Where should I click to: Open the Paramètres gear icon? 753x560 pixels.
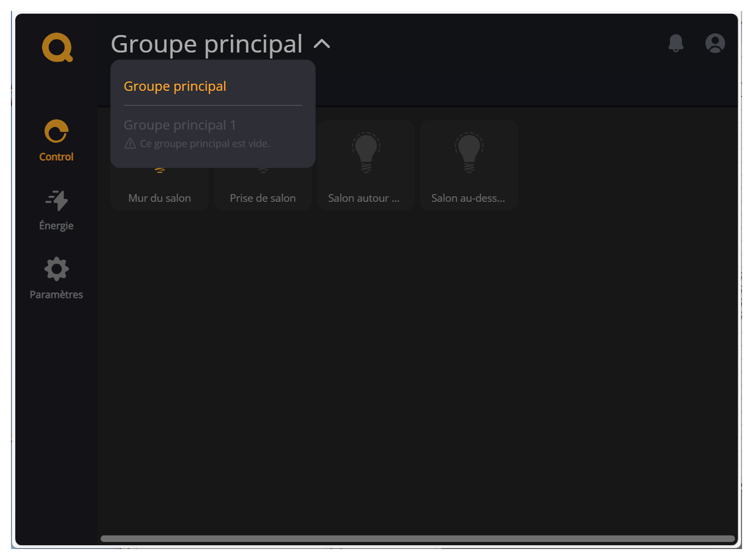pyautogui.click(x=56, y=269)
